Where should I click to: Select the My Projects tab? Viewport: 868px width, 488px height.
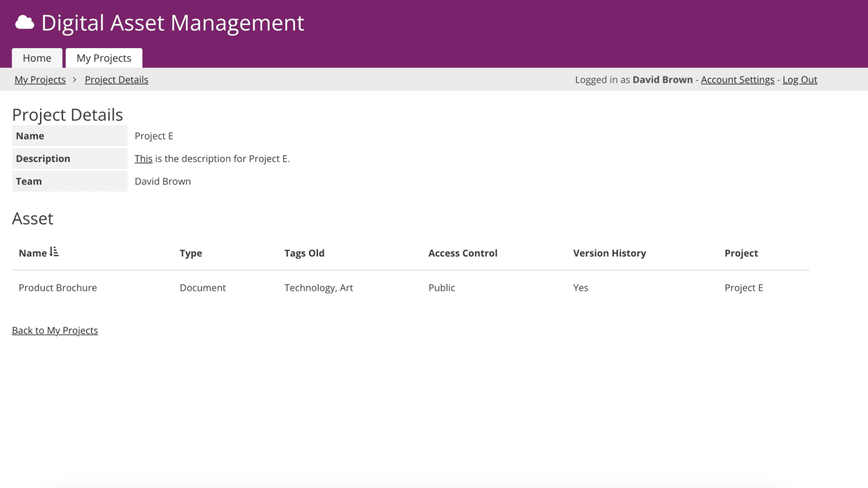click(104, 58)
